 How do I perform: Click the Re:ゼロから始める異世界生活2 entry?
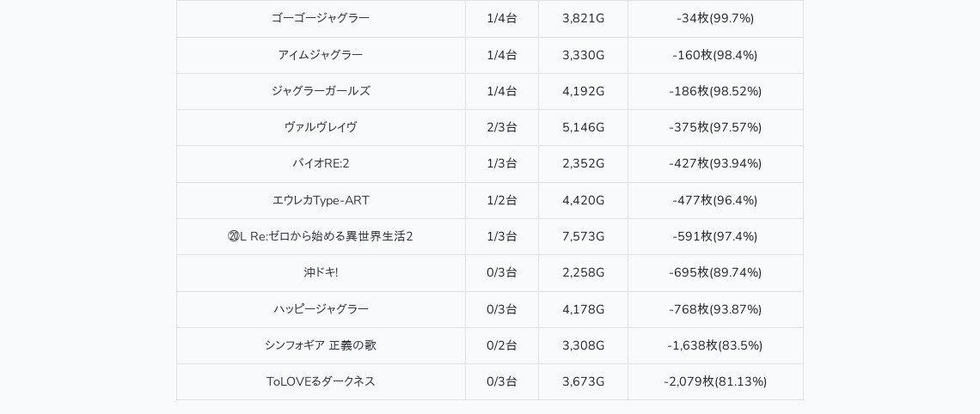pyautogui.click(x=321, y=236)
